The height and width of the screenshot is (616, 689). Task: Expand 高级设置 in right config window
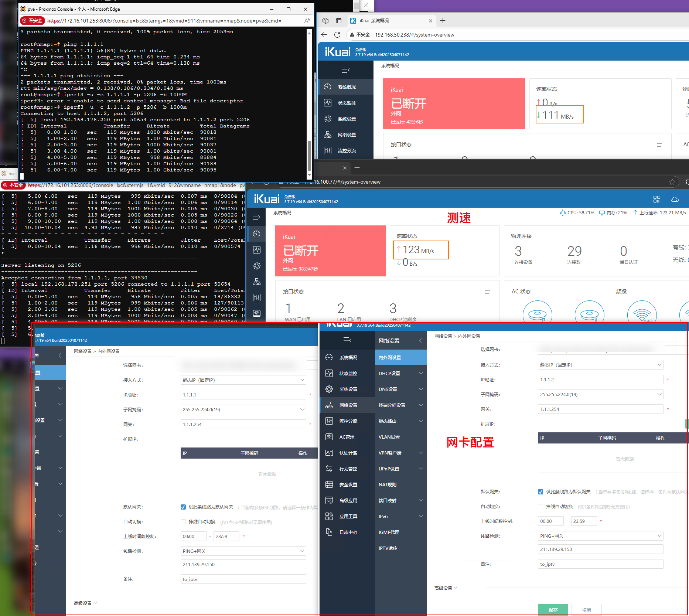[x=446, y=588]
